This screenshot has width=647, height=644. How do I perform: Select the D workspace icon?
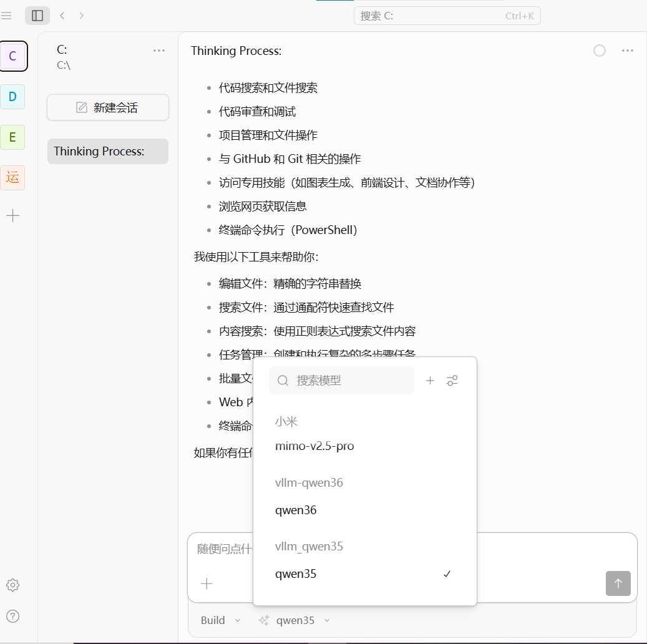pyautogui.click(x=13, y=97)
